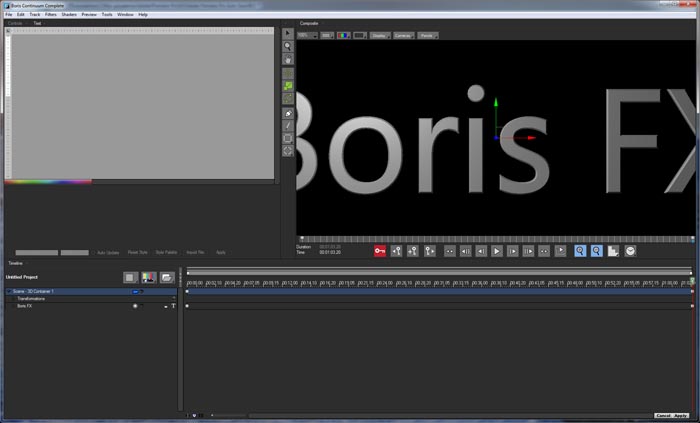
Task: Open the Display dropdown
Action: (380, 35)
